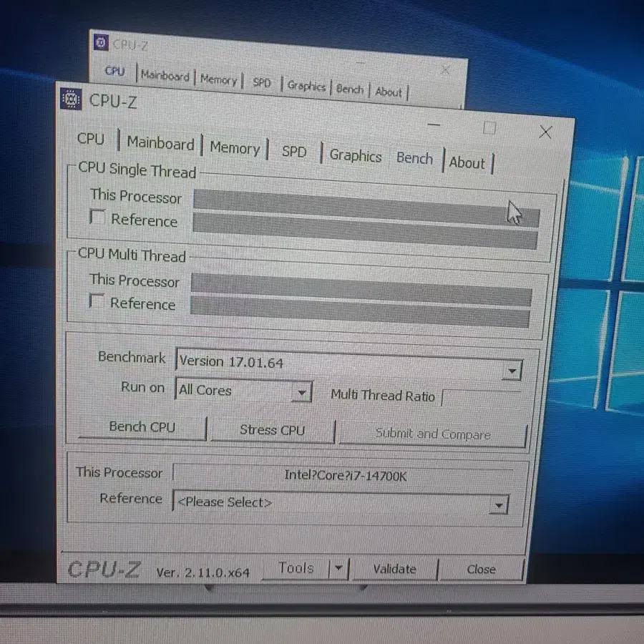Enable the Reference checkbox under CPU Single Thread

click(97, 216)
